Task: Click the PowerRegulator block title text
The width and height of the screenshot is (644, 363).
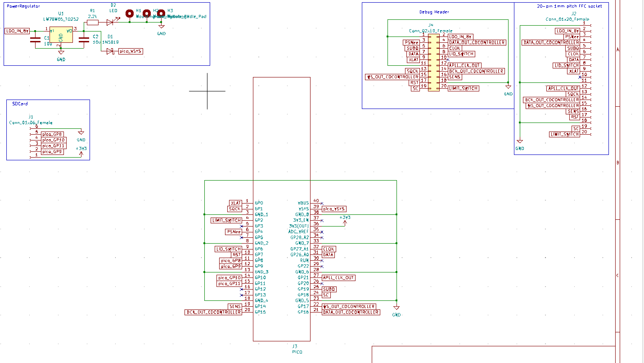Action: pyautogui.click(x=23, y=6)
